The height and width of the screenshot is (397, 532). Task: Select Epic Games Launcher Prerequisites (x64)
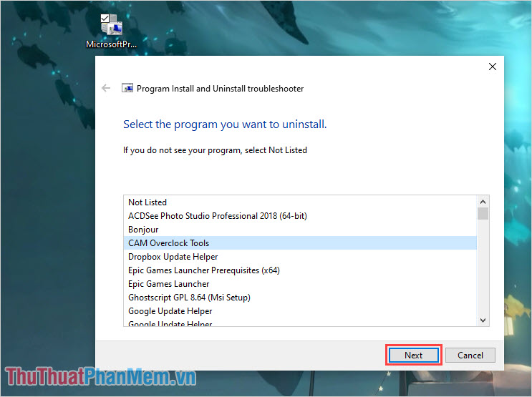[300, 270]
